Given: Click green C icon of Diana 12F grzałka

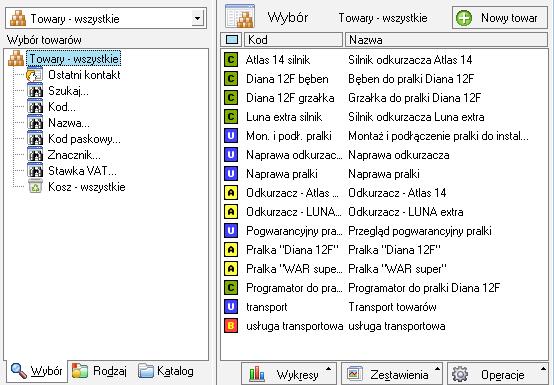Looking at the screenshot, I should tap(231, 98).
